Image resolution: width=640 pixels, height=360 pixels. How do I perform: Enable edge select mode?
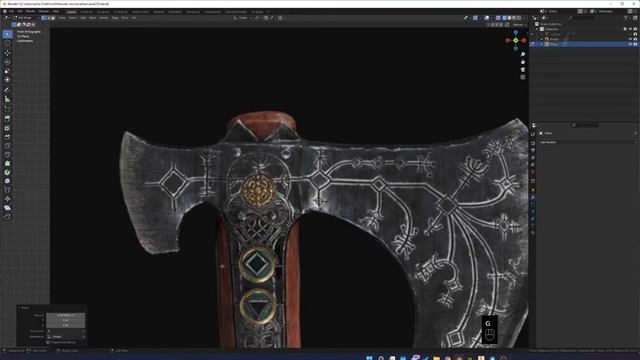(48, 18)
